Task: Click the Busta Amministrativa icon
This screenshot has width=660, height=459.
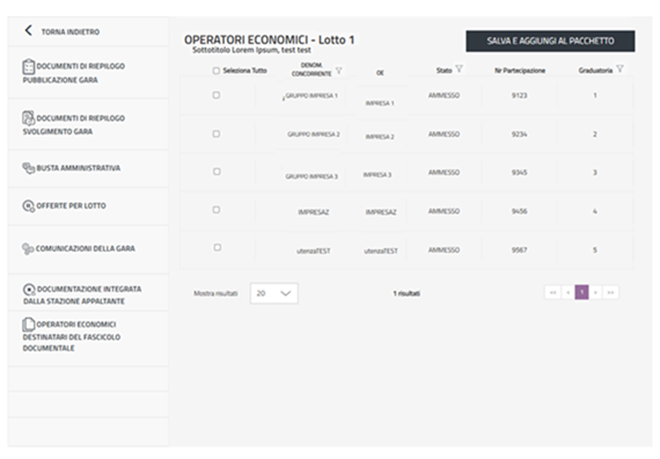Action: [28, 168]
